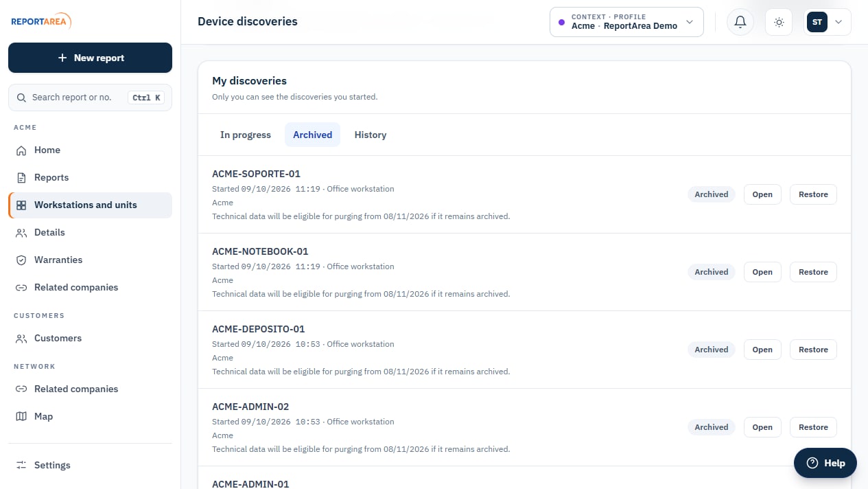
Task: Switch to the In progress tab
Action: click(246, 135)
